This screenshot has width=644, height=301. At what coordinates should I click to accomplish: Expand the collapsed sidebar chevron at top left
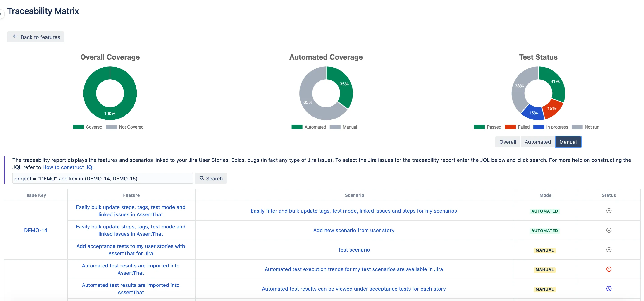point(1,14)
